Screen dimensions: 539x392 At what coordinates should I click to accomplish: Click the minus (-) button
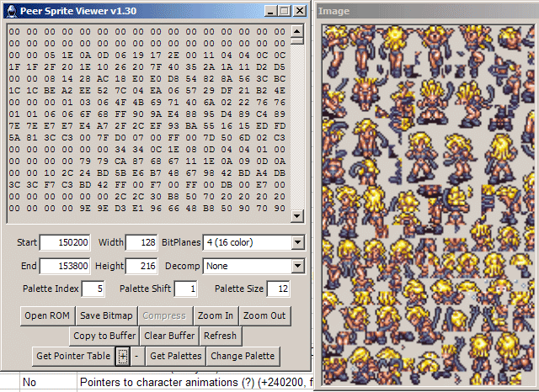[136, 357]
